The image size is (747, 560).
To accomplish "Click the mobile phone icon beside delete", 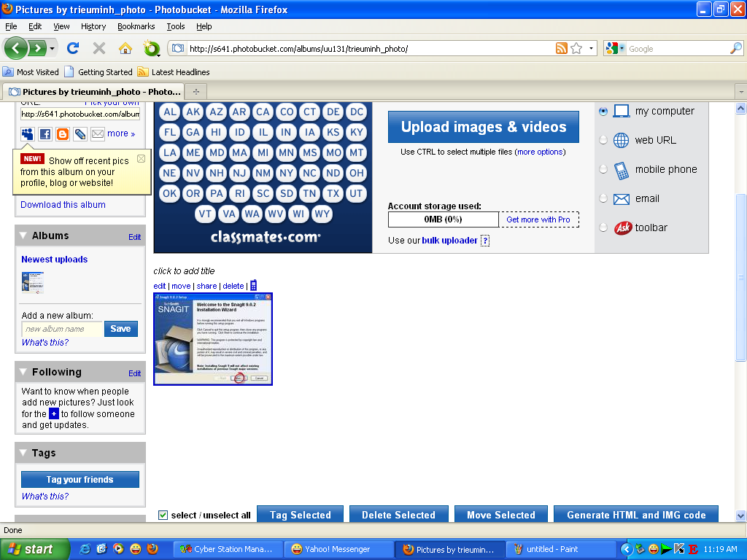I will tap(253, 285).
